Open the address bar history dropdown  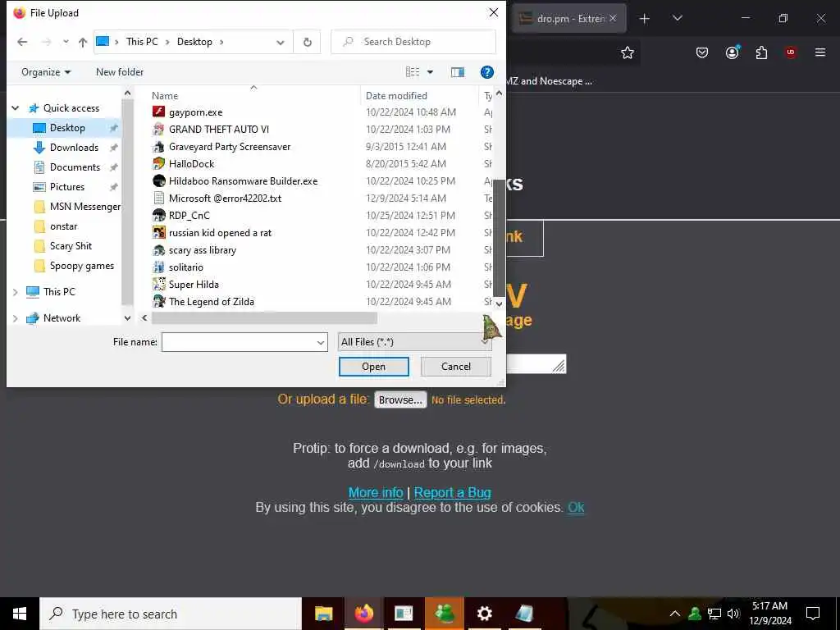coord(281,42)
